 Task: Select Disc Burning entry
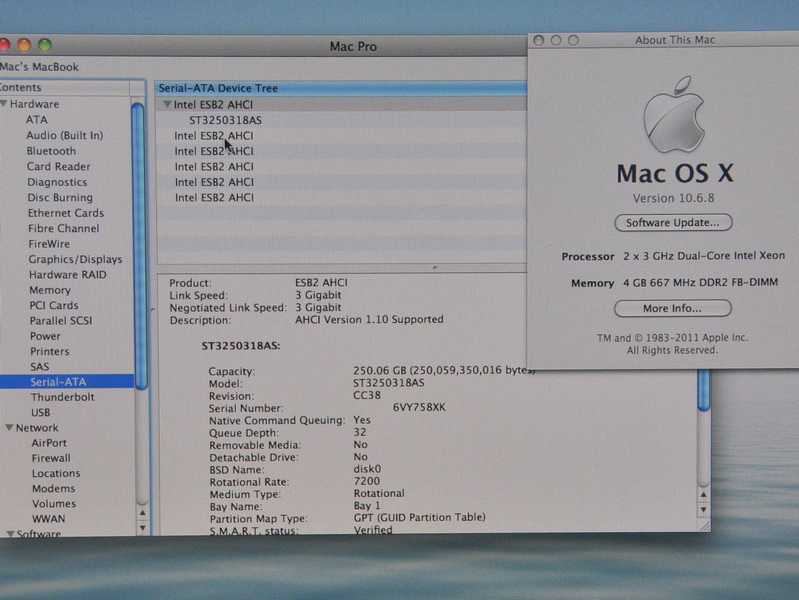(60, 197)
